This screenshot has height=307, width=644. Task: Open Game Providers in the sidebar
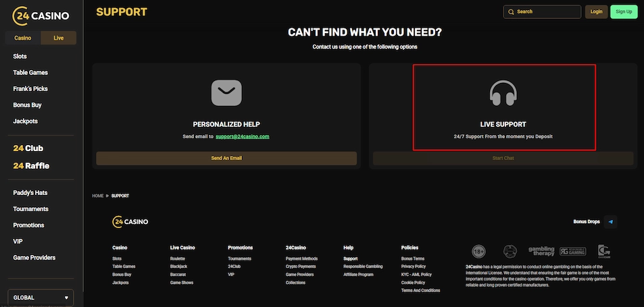pos(34,258)
